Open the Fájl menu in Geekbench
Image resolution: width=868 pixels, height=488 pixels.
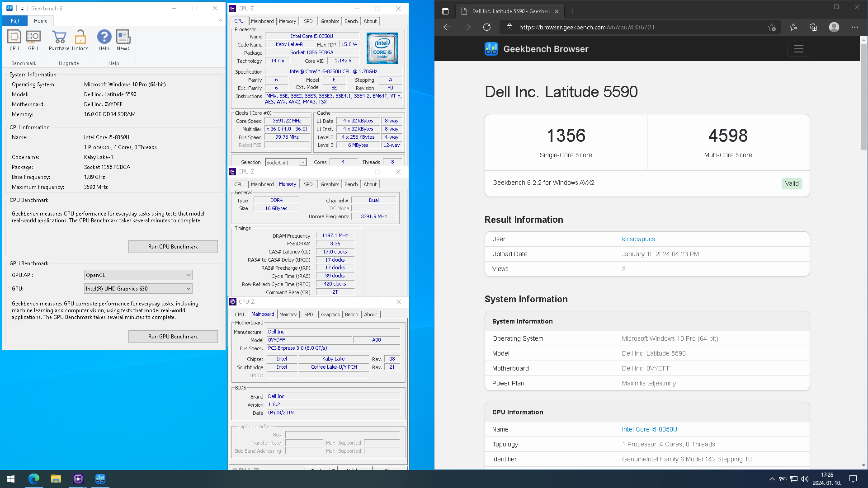point(15,21)
